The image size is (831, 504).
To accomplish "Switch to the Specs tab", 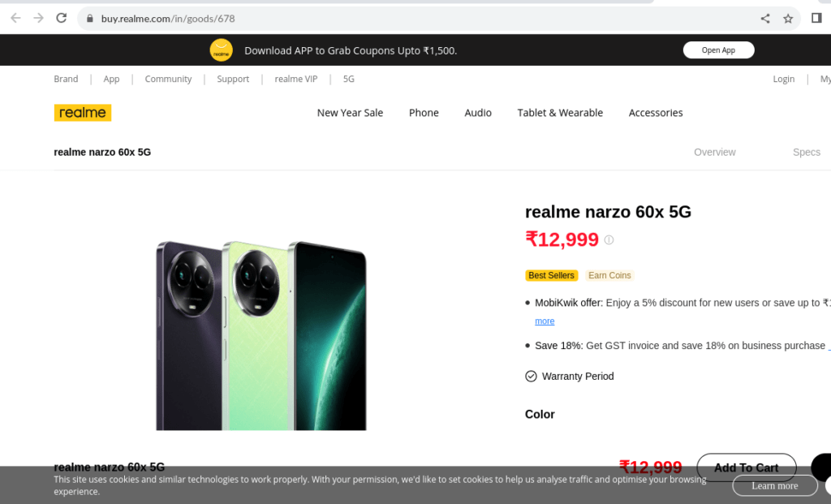I will click(x=807, y=152).
